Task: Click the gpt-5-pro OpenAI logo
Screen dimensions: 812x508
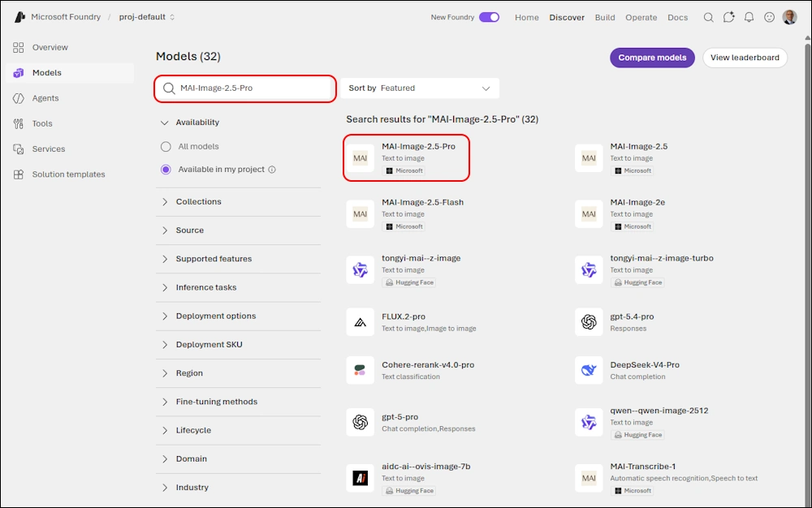Action: [x=360, y=423]
